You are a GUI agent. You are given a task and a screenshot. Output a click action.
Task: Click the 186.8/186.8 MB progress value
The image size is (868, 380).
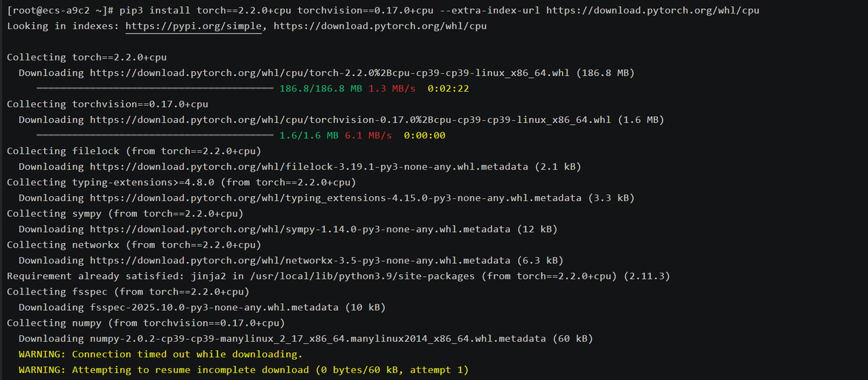[x=321, y=89]
